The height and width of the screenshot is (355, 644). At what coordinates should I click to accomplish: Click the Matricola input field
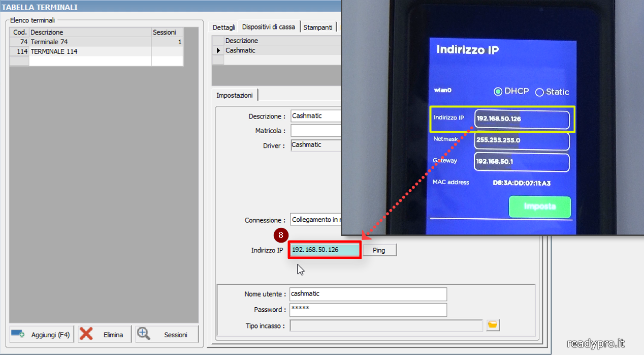point(315,131)
